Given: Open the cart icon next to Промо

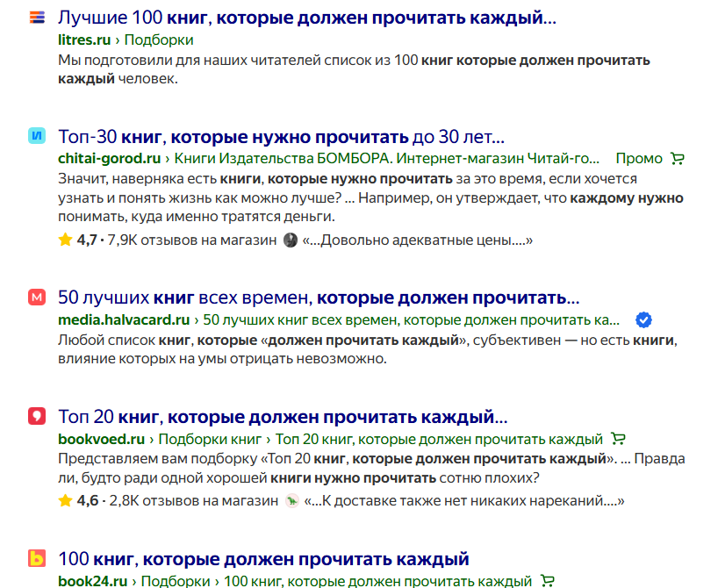Looking at the screenshot, I should [x=676, y=158].
